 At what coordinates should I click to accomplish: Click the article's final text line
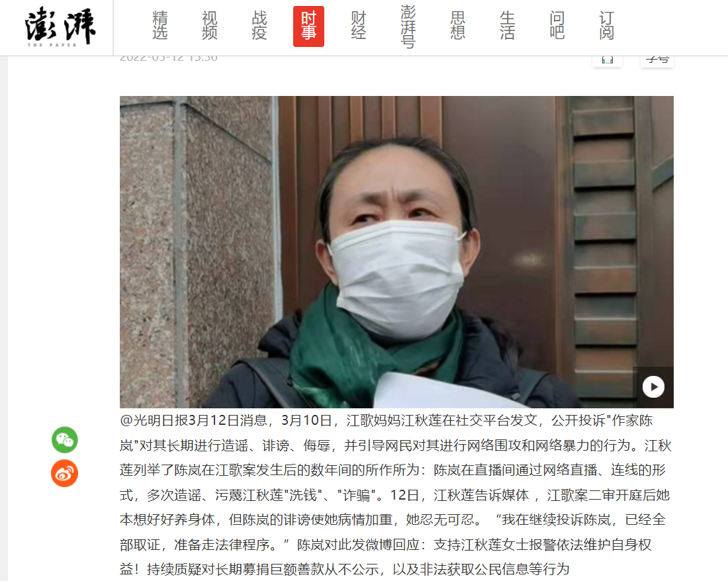[344, 569]
